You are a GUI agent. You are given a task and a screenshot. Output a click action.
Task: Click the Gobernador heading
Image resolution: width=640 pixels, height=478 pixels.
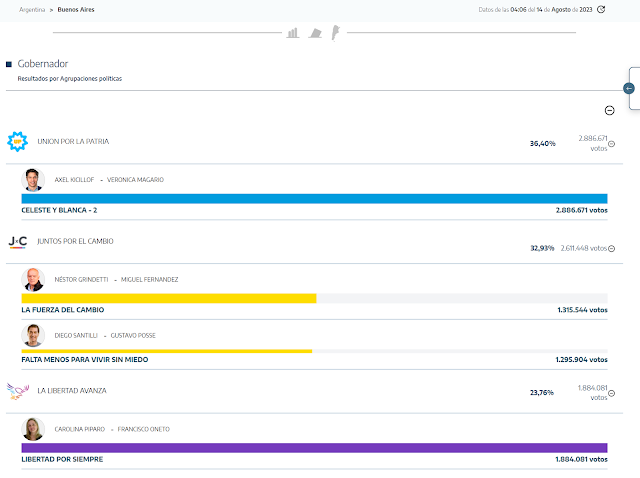pyautogui.click(x=42, y=64)
